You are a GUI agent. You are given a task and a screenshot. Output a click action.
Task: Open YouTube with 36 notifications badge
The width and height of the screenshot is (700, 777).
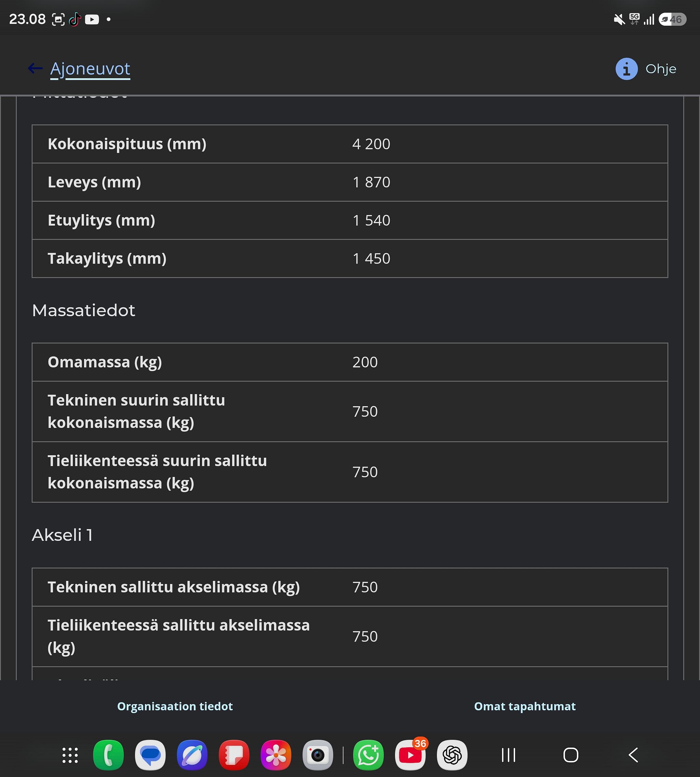[x=410, y=755]
